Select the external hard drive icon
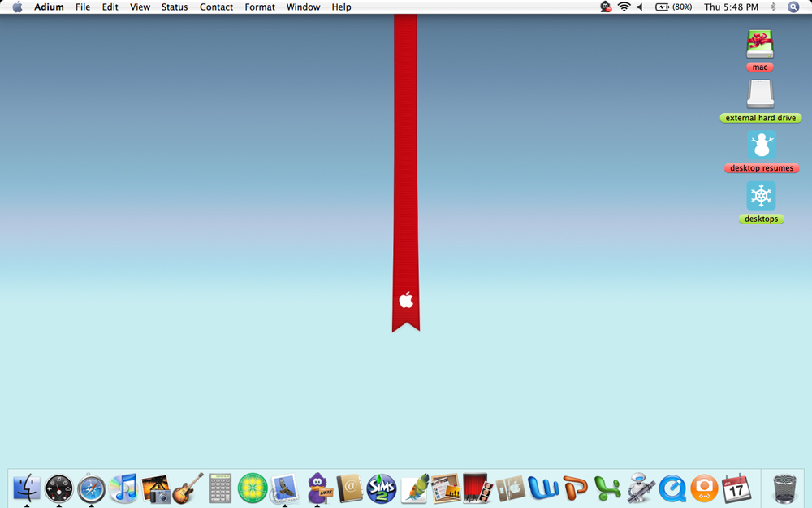812x508 pixels. pyautogui.click(x=760, y=94)
